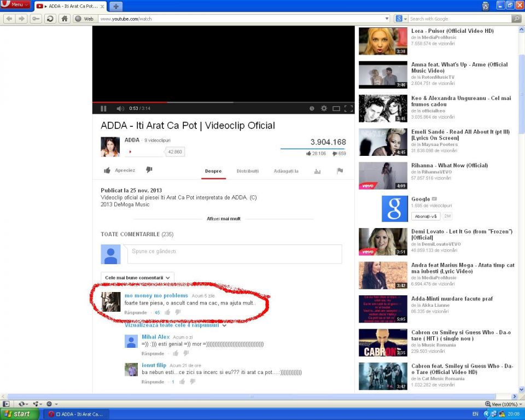Open the ADDA channel avatar image

coord(110,147)
